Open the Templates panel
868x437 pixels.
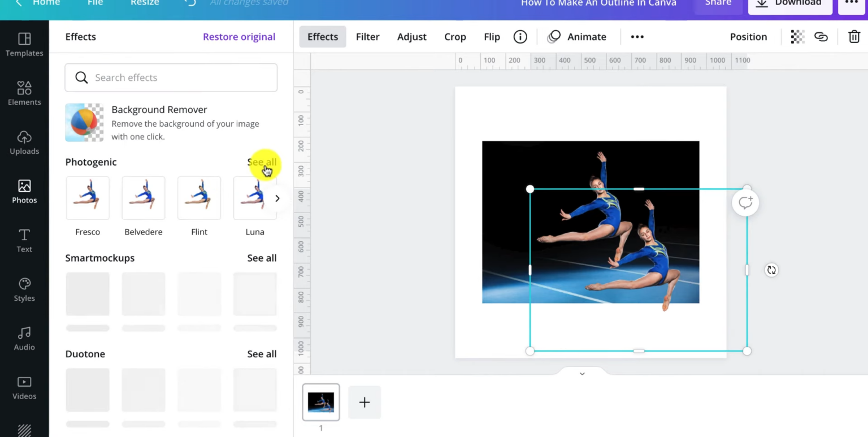24,44
